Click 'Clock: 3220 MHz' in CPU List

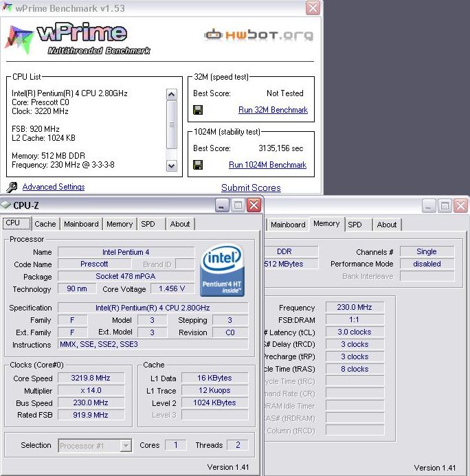point(40,111)
